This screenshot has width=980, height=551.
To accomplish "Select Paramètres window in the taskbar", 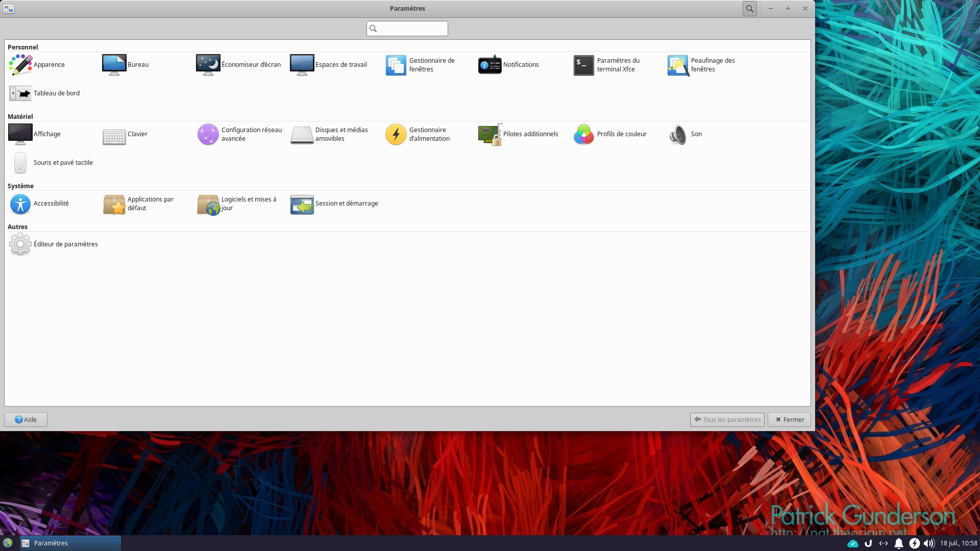I will coord(70,543).
